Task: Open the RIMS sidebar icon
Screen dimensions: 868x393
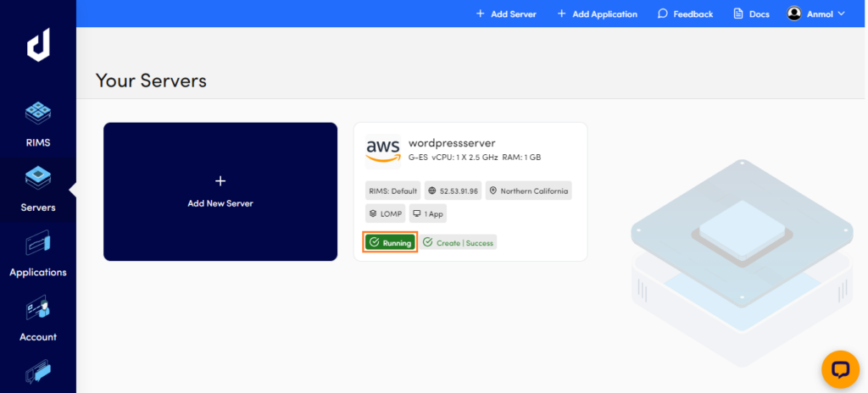Action: pos(38,113)
